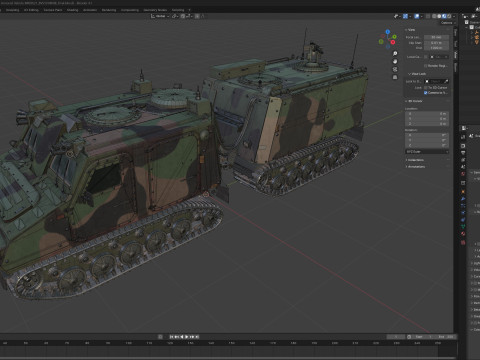480x360 pixels.
Task: Collapse the 3D Cursor panel
Action: tap(414, 101)
